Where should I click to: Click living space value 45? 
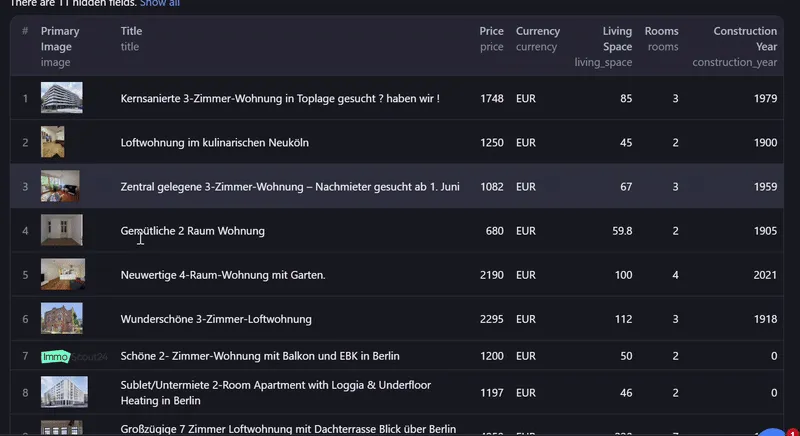(626, 143)
